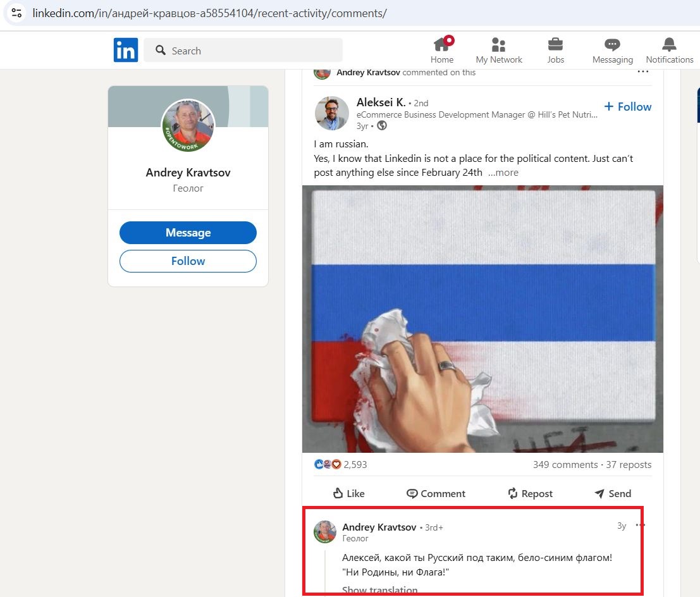Follow Aleksei K. from the post header
700x597 pixels.
(628, 107)
